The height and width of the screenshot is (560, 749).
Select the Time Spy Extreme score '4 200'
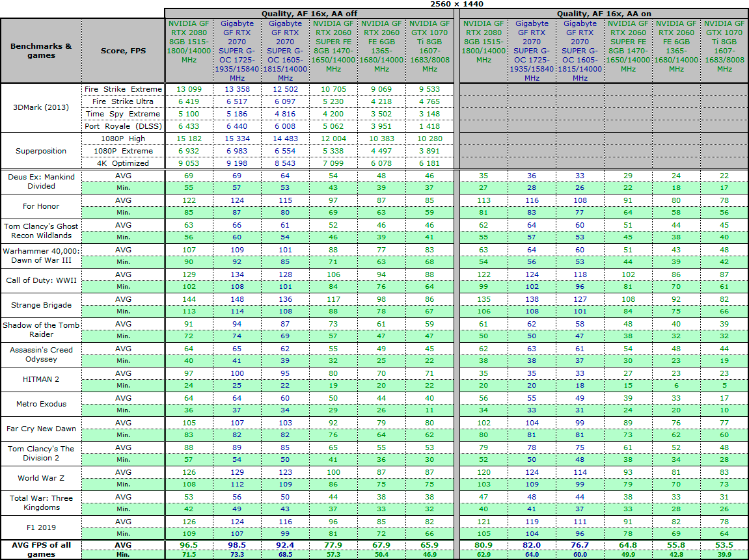(x=333, y=114)
